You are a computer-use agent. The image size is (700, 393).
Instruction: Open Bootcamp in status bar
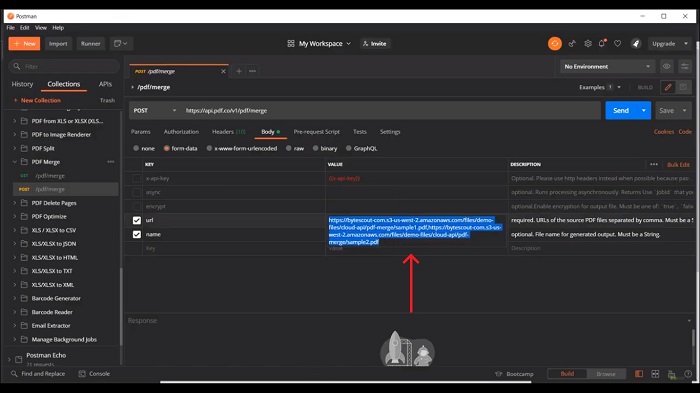[514, 374]
